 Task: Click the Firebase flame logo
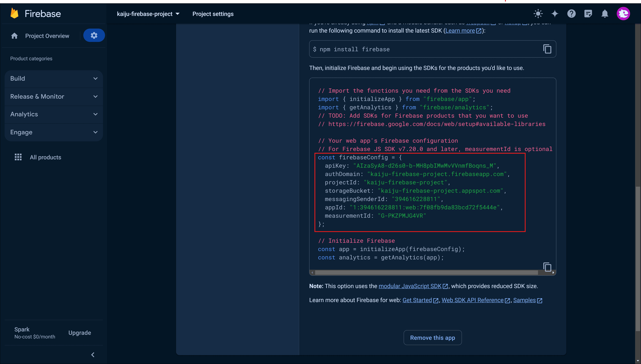[15, 14]
